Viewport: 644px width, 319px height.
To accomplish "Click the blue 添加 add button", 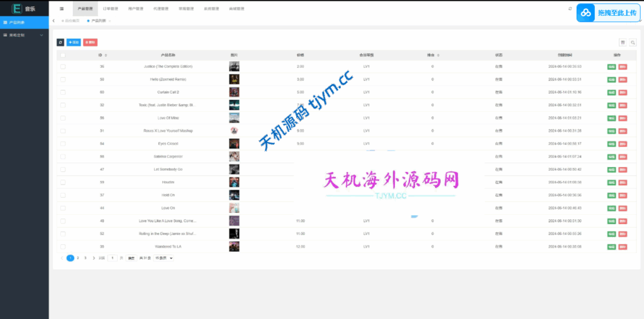I will point(74,42).
